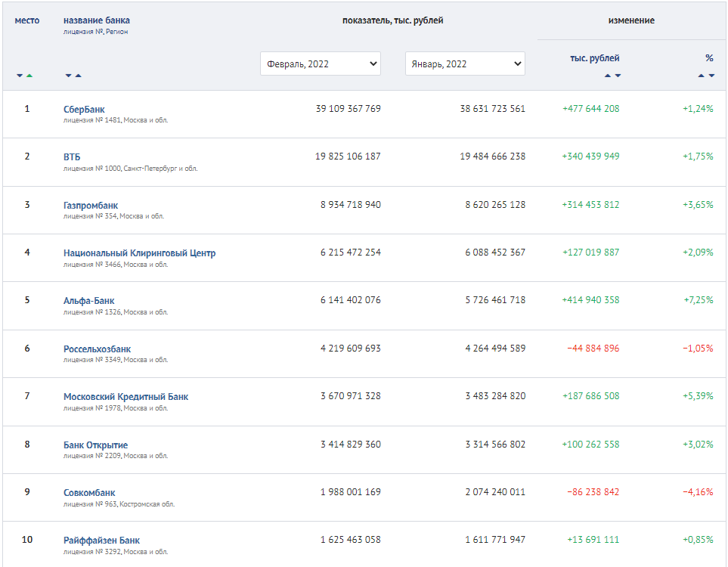Image resolution: width=728 pixels, height=567 pixels.
Task: Select Национальный Клиринговый Центр link
Action: (x=139, y=253)
